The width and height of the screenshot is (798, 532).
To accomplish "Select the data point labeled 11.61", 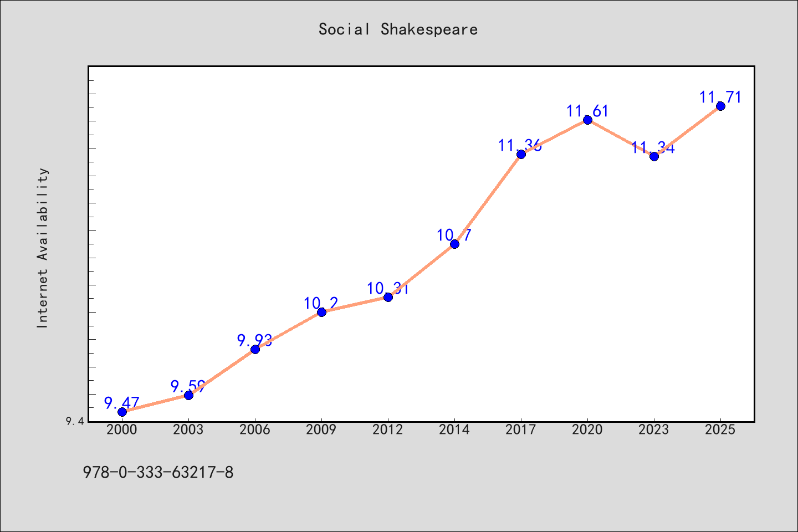I will 587,120.
